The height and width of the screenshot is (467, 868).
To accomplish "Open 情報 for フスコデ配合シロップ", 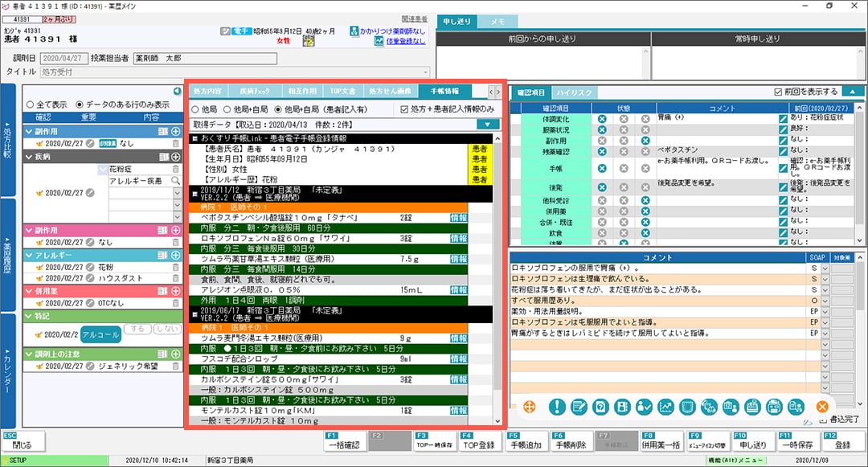I will (x=458, y=358).
